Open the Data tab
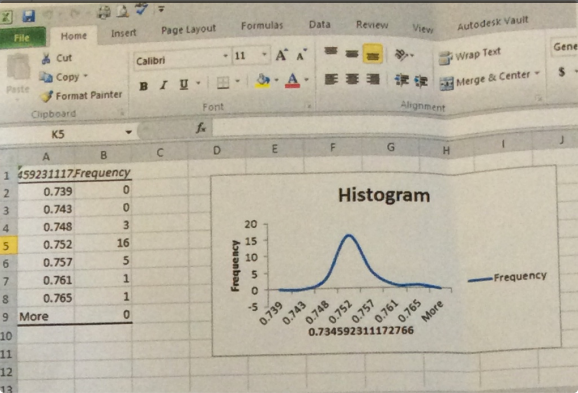The width and height of the screenshot is (578, 393). pyautogui.click(x=320, y=24)
